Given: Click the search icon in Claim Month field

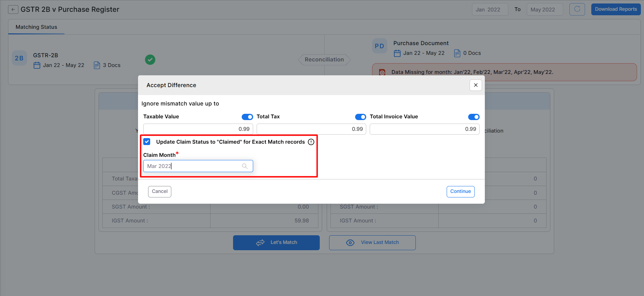Looking at the screenshot, I should pos(245,166).
